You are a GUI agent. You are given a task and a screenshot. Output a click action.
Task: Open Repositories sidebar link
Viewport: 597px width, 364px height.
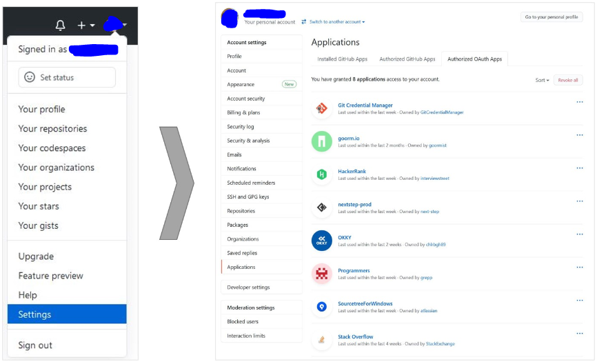pyautogui.click(x=261, y=211)
